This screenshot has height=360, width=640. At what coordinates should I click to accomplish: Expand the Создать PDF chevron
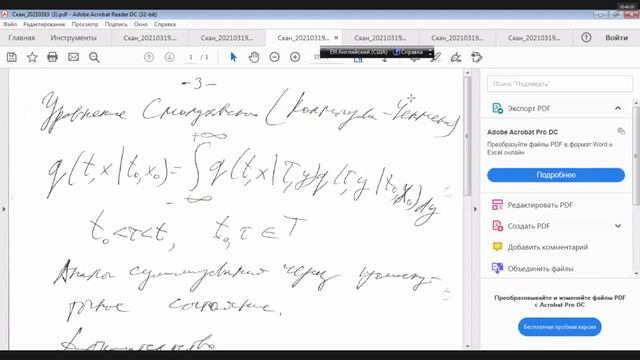(618, 226)
